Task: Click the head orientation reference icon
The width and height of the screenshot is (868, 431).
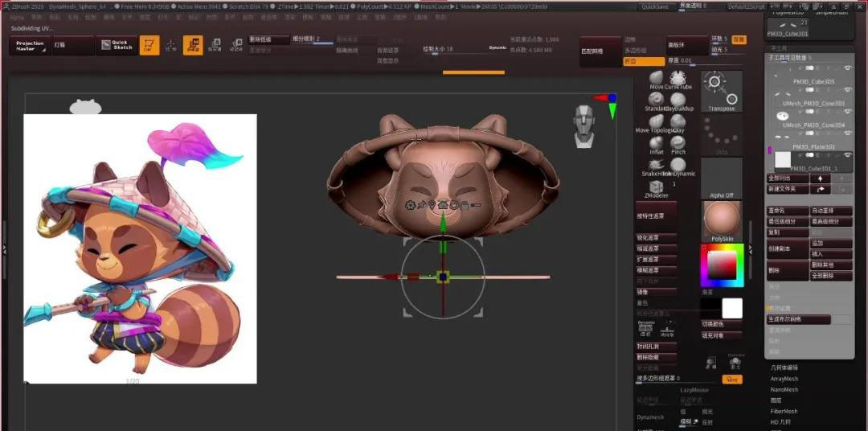Action: [583, 126]
